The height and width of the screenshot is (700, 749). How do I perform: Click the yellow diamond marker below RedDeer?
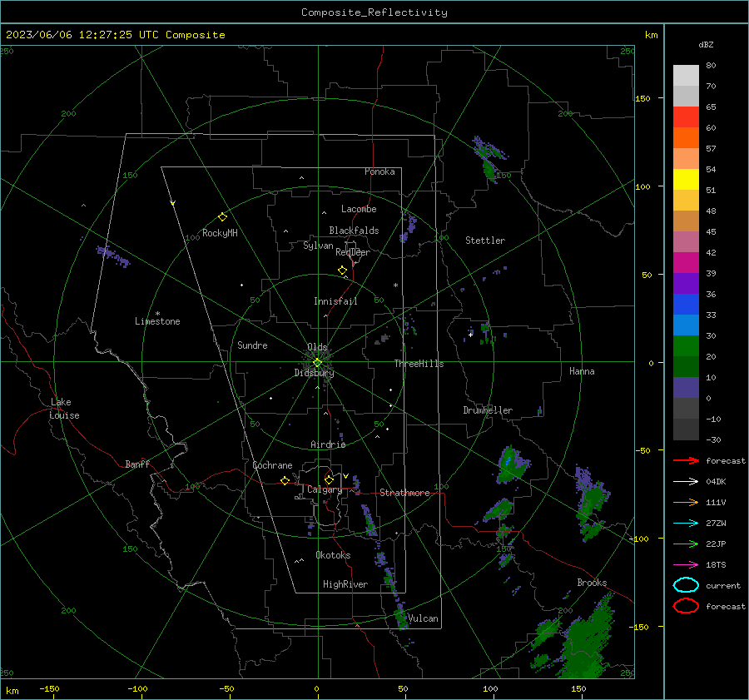342,271
